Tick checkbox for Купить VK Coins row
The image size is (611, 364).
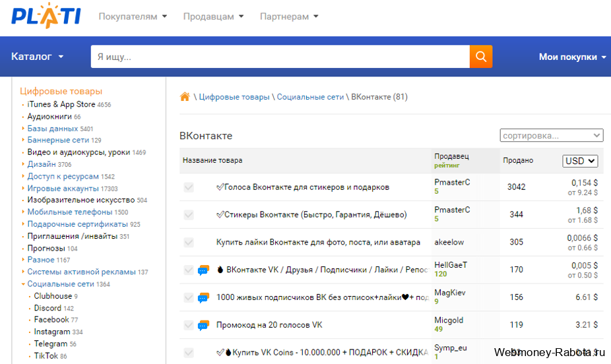pyautogui.click(x=189, y=353)
